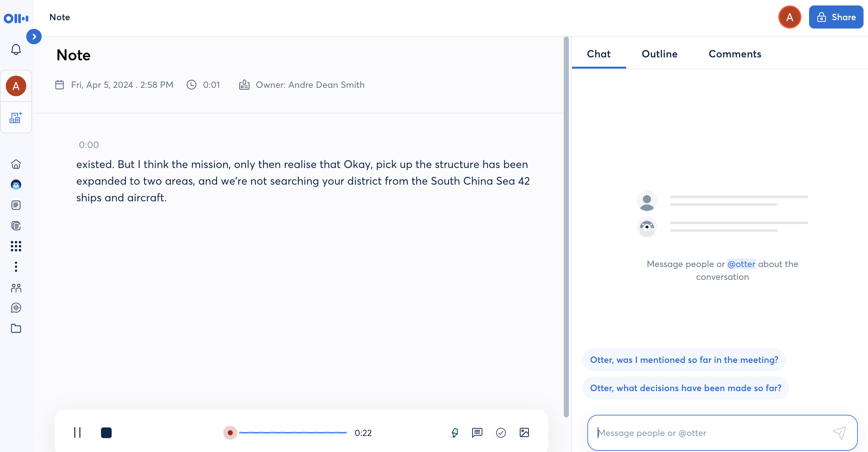Ask Otter what decisions have been made
Image resolution: width=868 pixels, height=452 pixels.
(x=685, y=388)
